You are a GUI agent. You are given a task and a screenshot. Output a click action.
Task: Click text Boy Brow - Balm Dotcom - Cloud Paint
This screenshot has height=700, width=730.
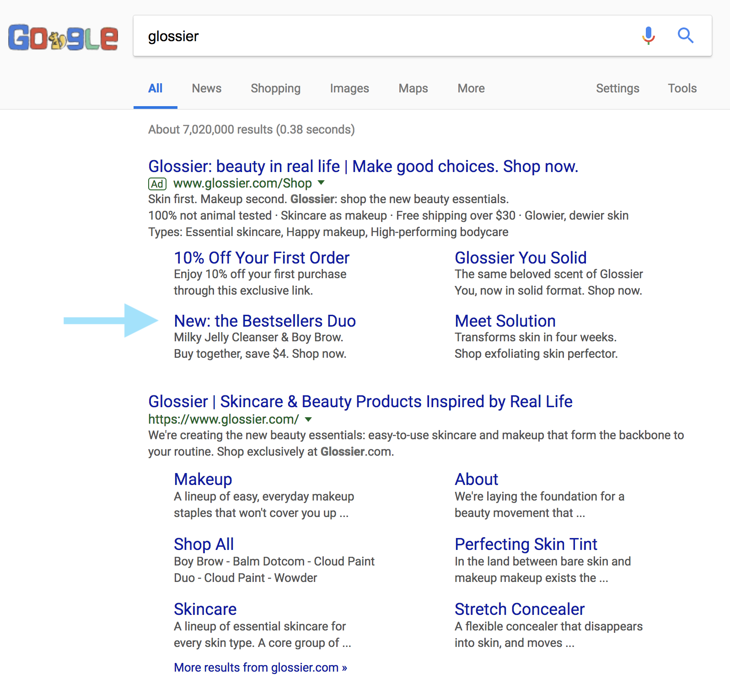click(274, 561)
